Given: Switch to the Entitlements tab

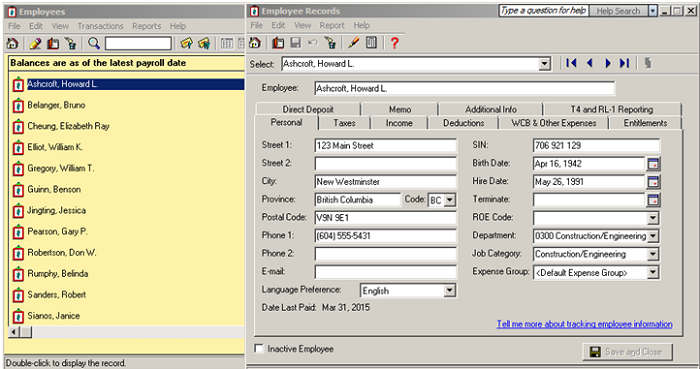Looking at the screenshot, I should pyautogui.click(x=646, y=123).
